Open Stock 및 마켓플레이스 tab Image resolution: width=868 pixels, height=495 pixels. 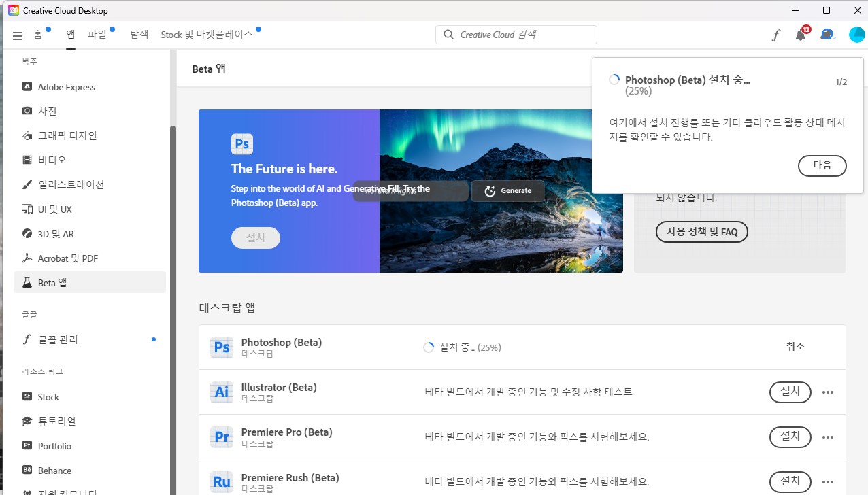click(207, 35)
